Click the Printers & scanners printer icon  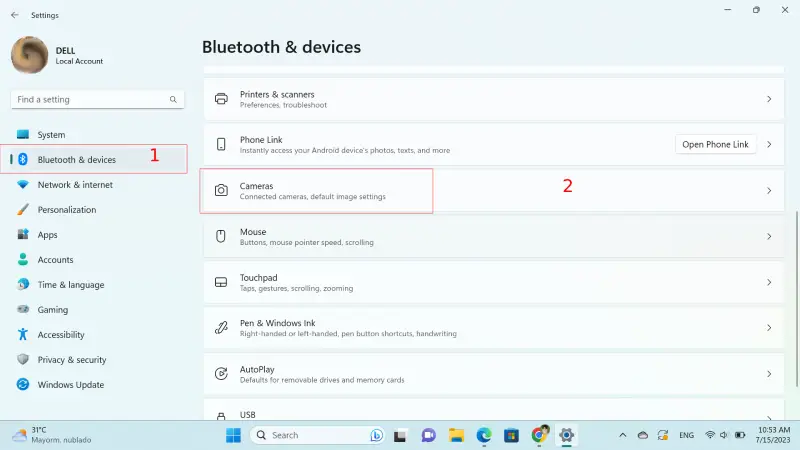point(221,99)
